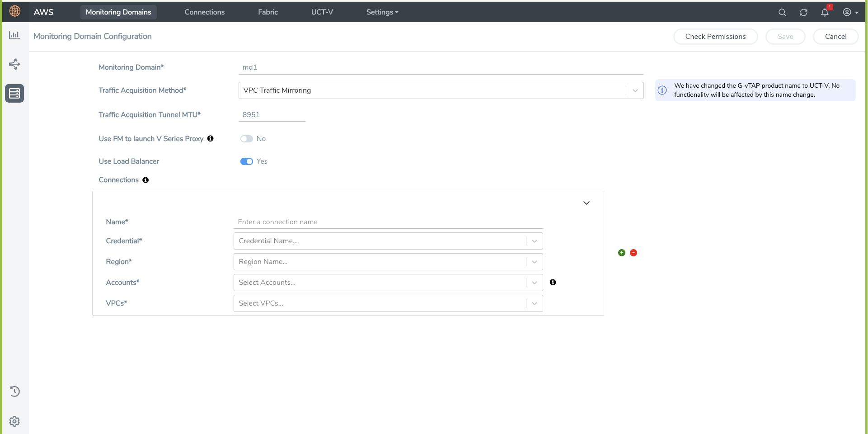This screenshot has height=434, width=868.
Task: Open the notifications bell
Action: point(825,13)
